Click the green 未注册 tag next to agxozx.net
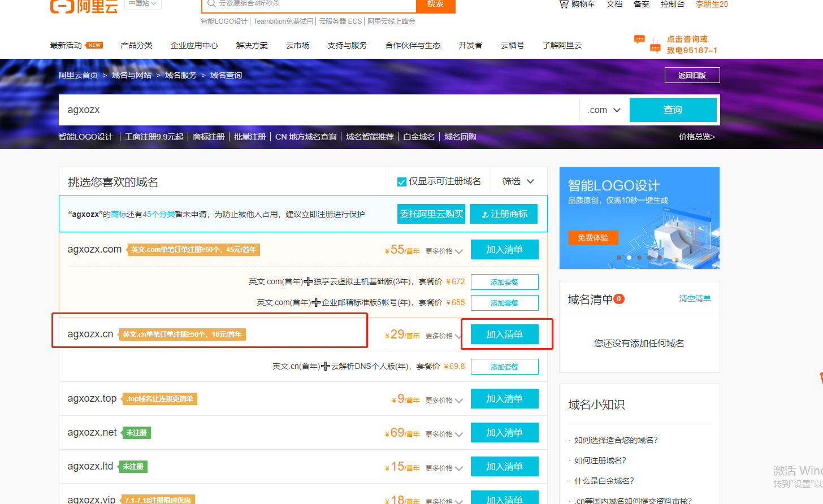 [x=133, y=433]
